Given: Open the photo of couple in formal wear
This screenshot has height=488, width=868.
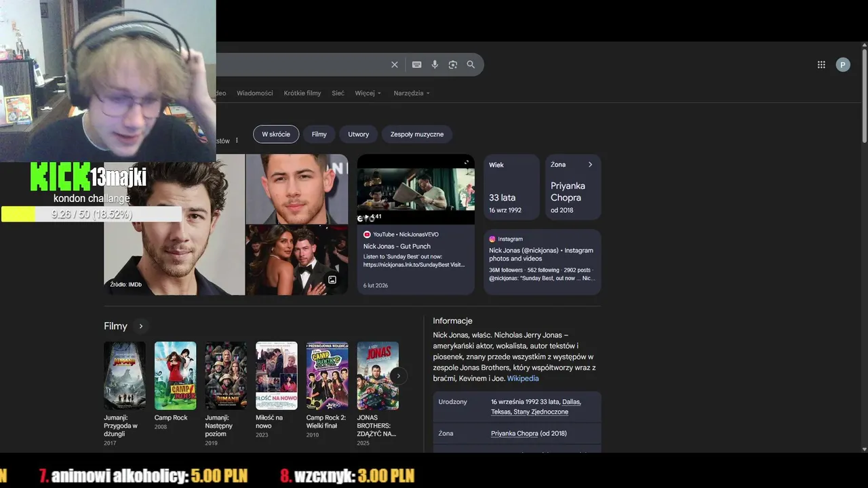Looking at the screenshot, I should [x=297, y=260].
